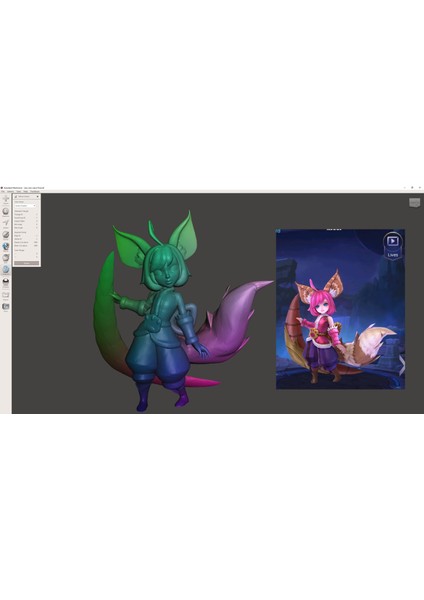Open the Shaders tool
Screen dimensions: 424x600
(6, 282)
